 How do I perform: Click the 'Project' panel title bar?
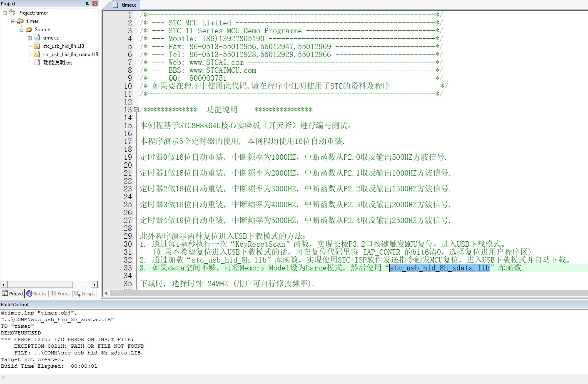[50, 3]
